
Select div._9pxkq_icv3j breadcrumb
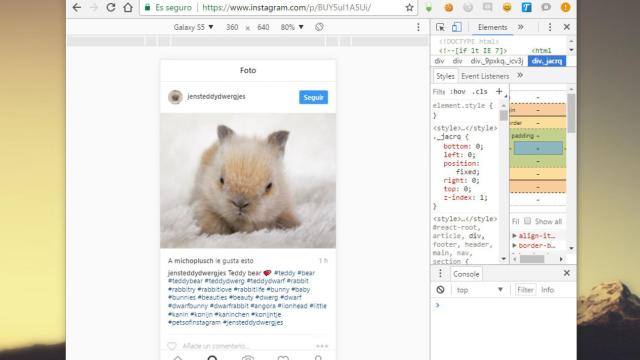496,61
